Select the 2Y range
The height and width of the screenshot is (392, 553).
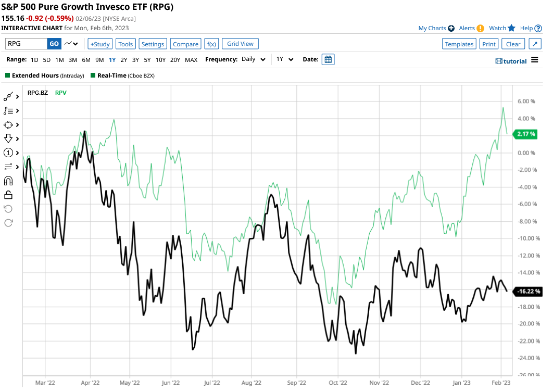click(124, 60)
